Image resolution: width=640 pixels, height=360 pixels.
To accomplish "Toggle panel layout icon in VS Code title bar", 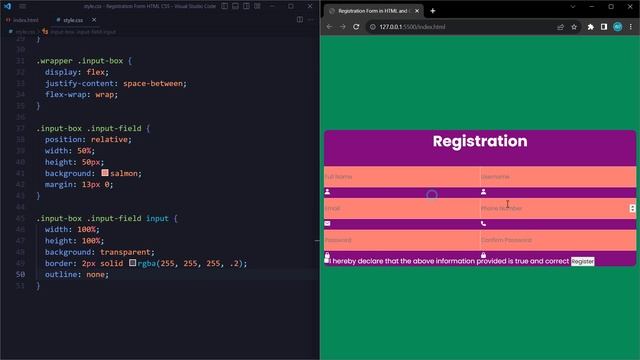I will (236, 6).
